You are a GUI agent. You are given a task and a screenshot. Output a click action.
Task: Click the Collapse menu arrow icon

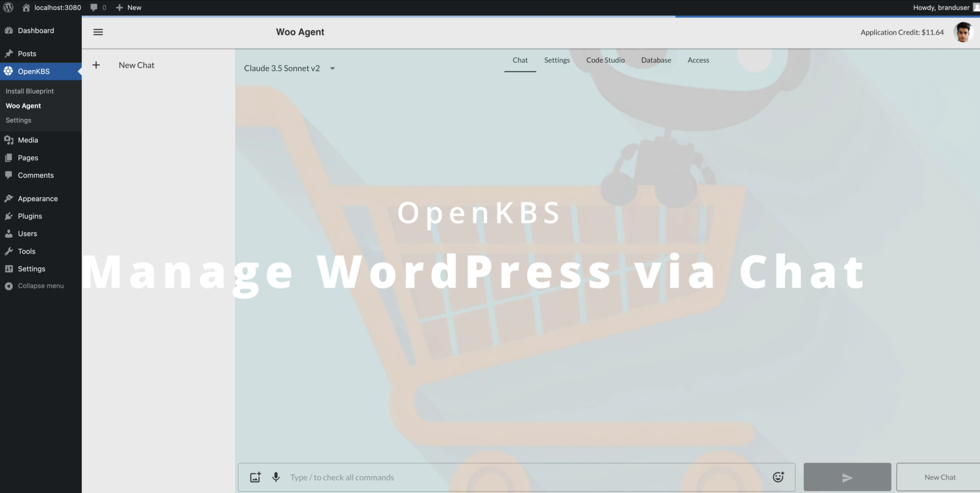[x=9, y=286]
